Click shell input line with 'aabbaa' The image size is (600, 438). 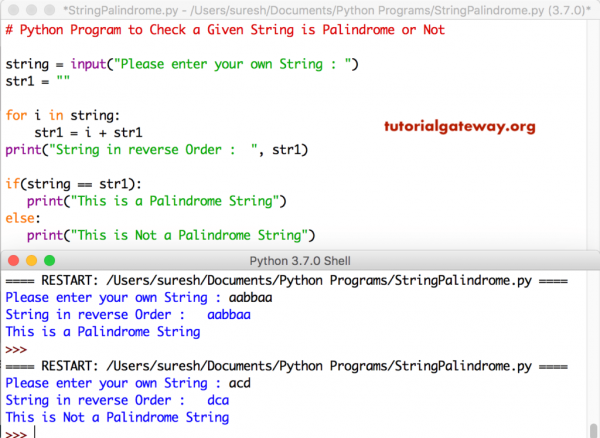click(139, 298)
